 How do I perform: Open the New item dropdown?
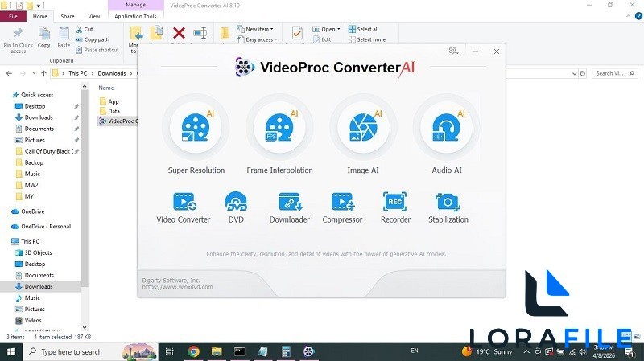click(255, 29)
